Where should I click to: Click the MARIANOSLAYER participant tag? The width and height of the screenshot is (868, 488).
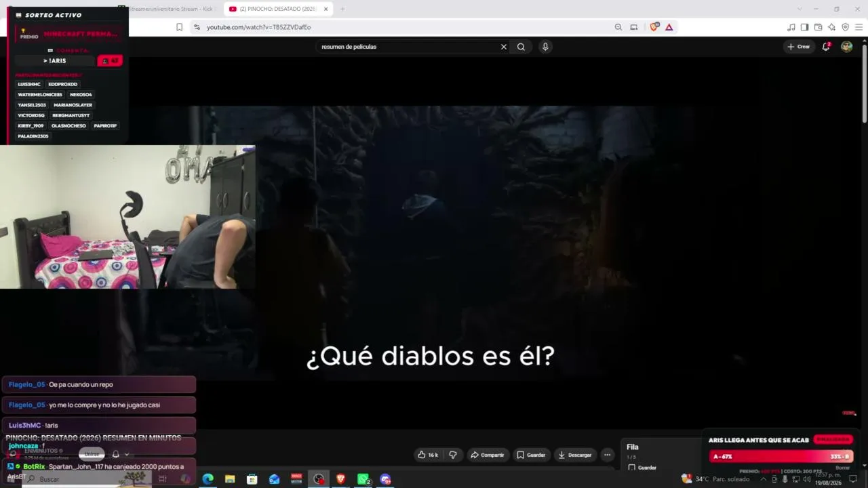73,105
